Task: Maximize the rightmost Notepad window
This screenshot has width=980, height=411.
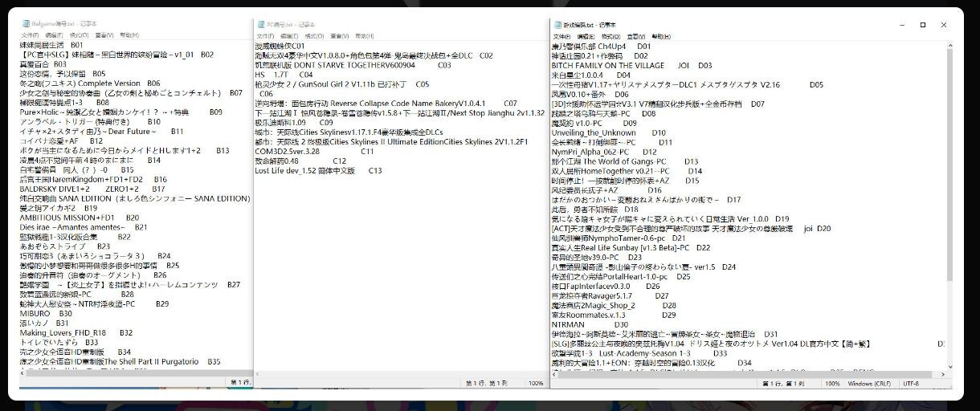Action: pyautogui.click(x=922, y=25)
